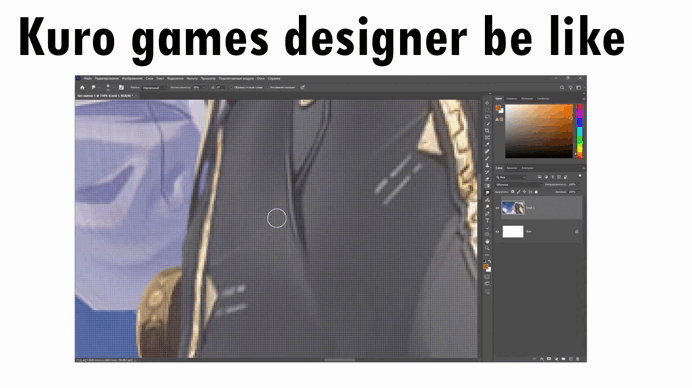Hide the white background layer eye icon
Viewport: 692px width, 388px height.
coord(497,231)
